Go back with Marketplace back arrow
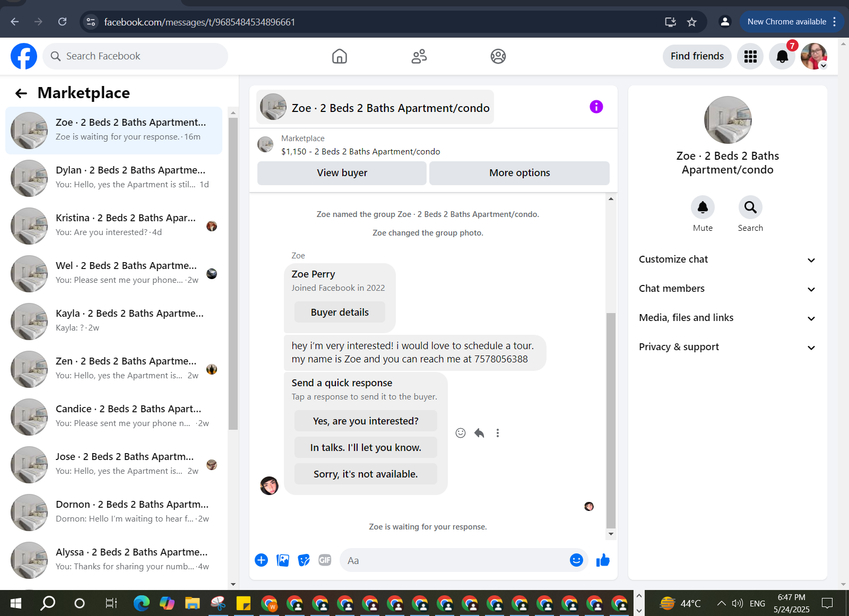The height and width of the screenshot is (616, 849). 21,93
